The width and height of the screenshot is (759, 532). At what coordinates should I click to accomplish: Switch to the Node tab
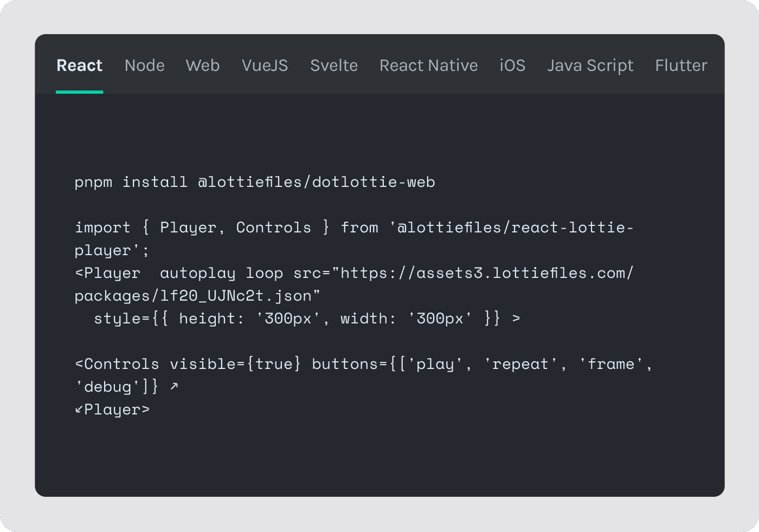click(x=145, y=66)
